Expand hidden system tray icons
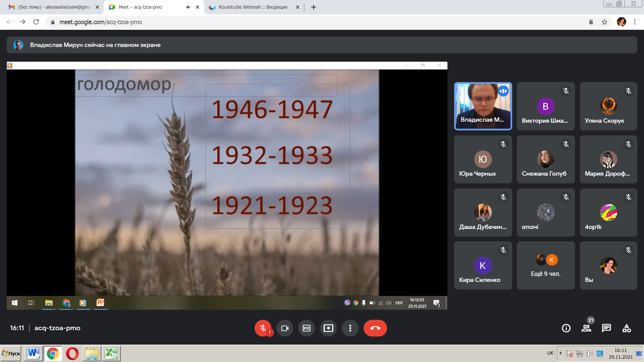Screen dimensions: 644x362 pos(560,353)
